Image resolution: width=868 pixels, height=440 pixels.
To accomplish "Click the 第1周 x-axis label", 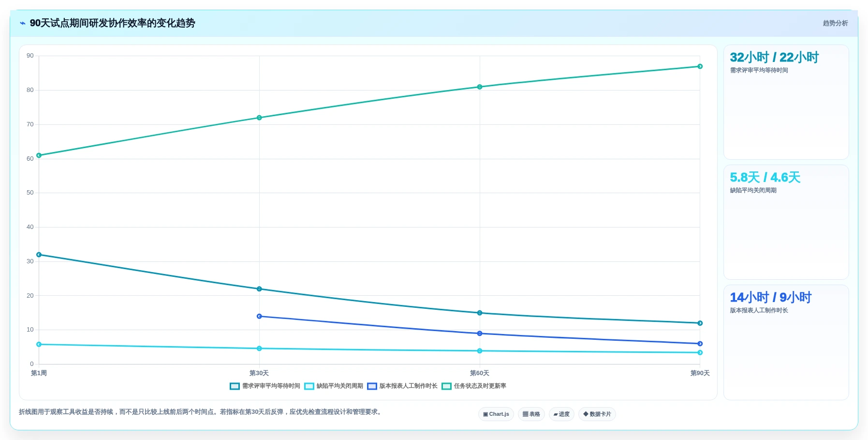I will (x=39, y=373).
